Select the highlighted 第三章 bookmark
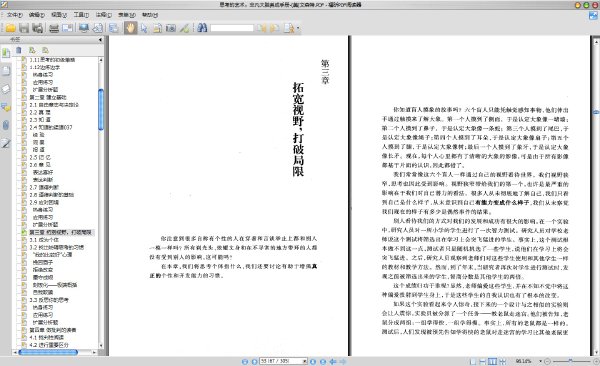 pyautogui.click(x=60, y=232)
